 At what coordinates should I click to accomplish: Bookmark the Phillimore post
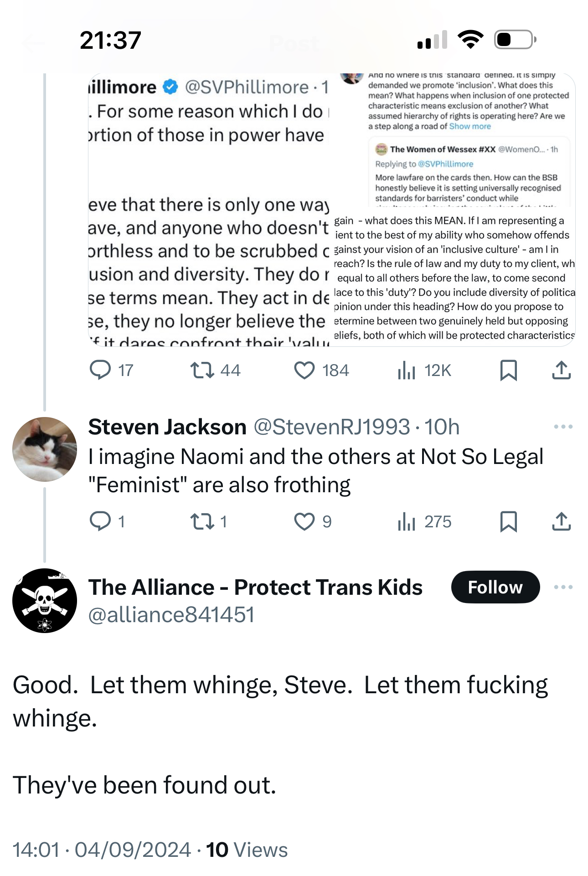(508, 370)
